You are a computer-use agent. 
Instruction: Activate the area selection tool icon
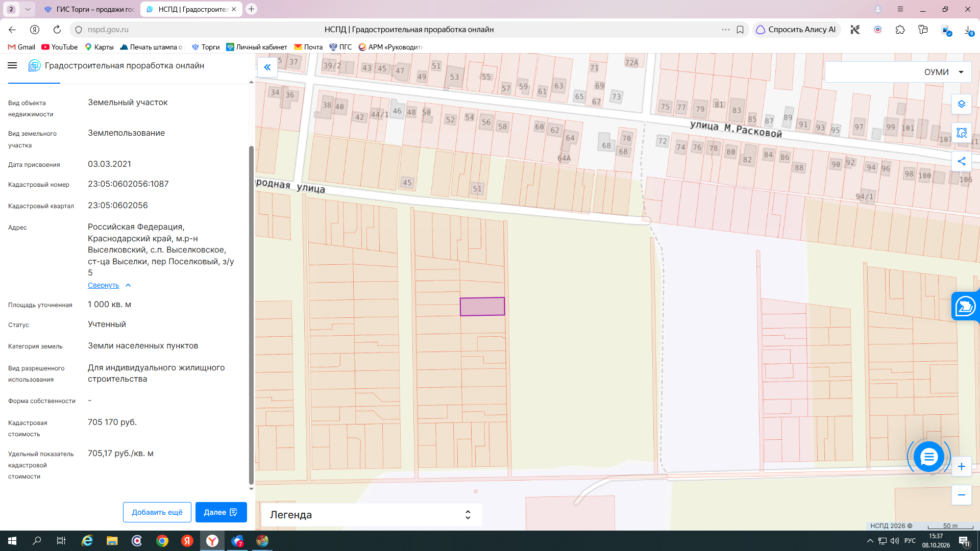coord(962,133)
